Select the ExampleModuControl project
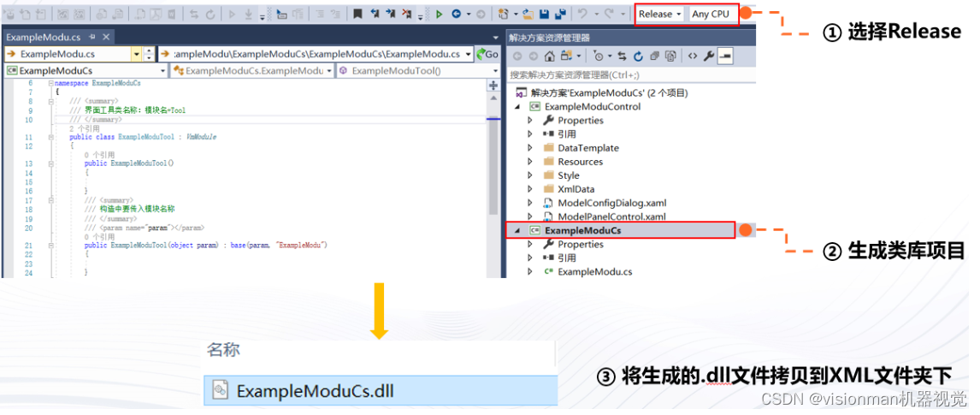Screen dimensions: 980x415 pos(593,107)
